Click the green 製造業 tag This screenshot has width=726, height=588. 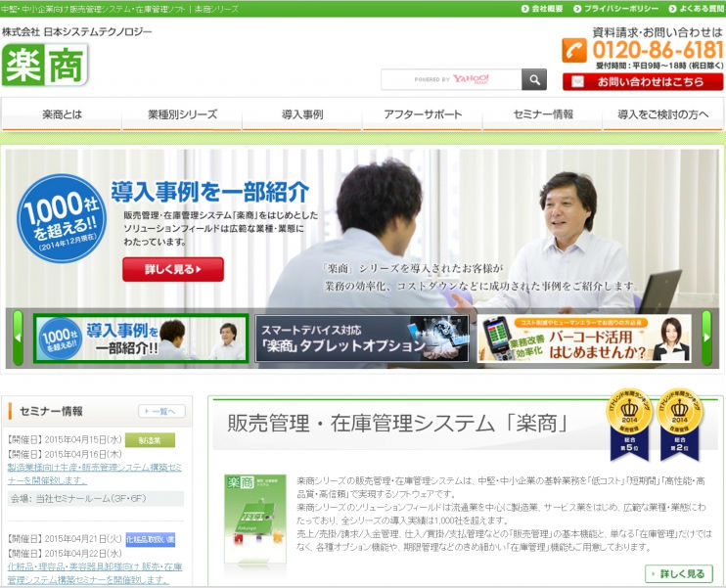coord(150,440)
